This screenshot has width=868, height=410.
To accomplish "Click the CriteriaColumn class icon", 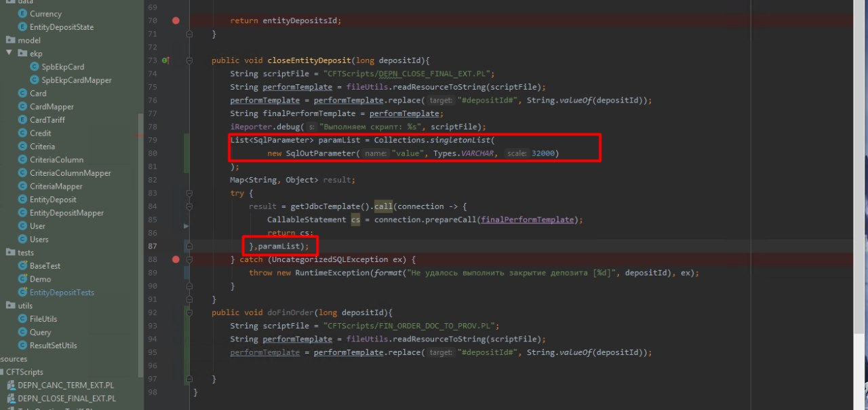I will pyautogui.click(x=22, y=160).
